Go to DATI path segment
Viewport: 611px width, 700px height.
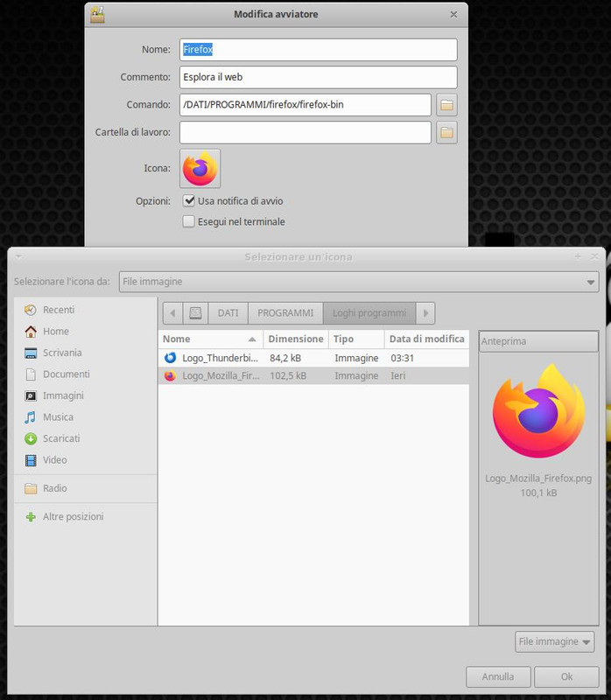pyautogui.click(x=228, y=313)
